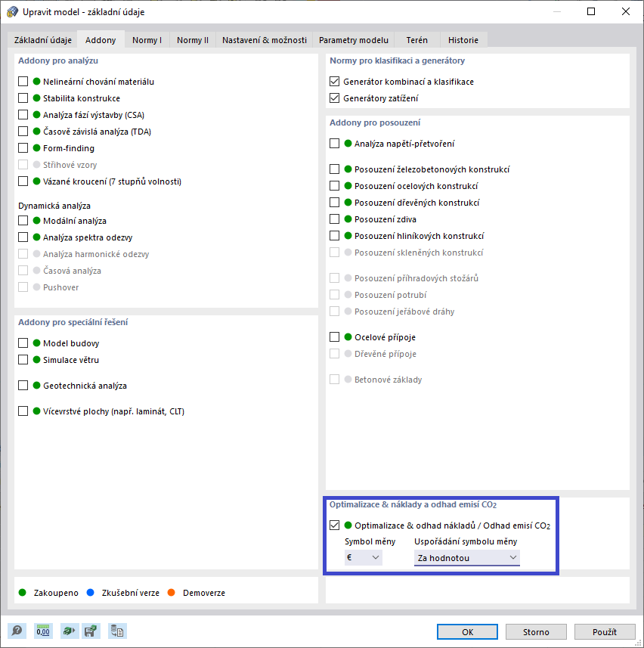Image resolution: width=644 pixels, height=648 pixels.
Task: Uncheck Optimalizace & odhad nákladů option
Action: tap(335, 526)
